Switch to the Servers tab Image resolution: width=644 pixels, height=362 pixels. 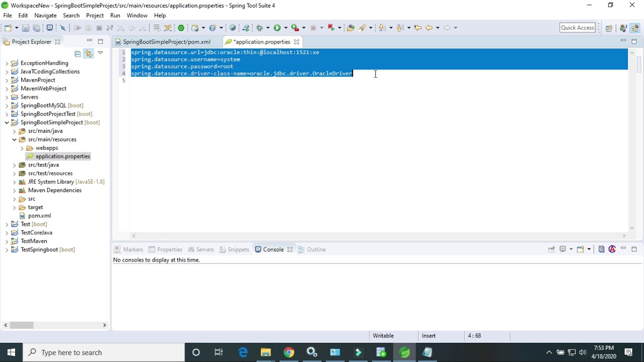tap(200, 249)
